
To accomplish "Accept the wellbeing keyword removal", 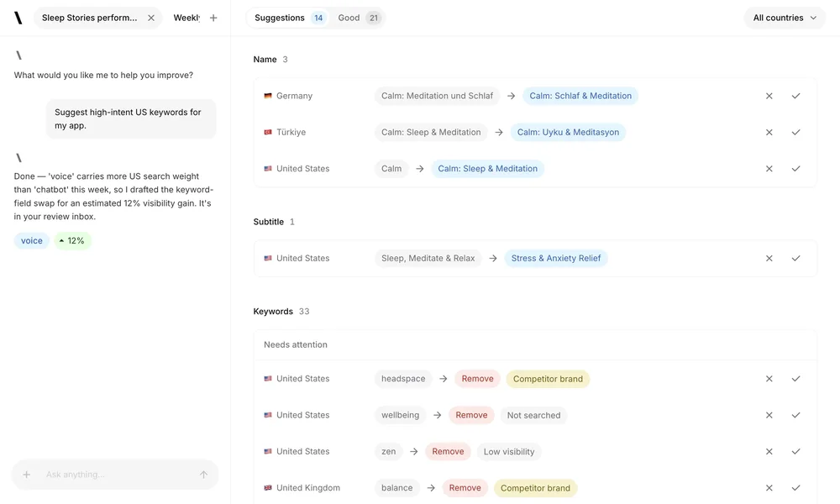I will coord(795,415).
